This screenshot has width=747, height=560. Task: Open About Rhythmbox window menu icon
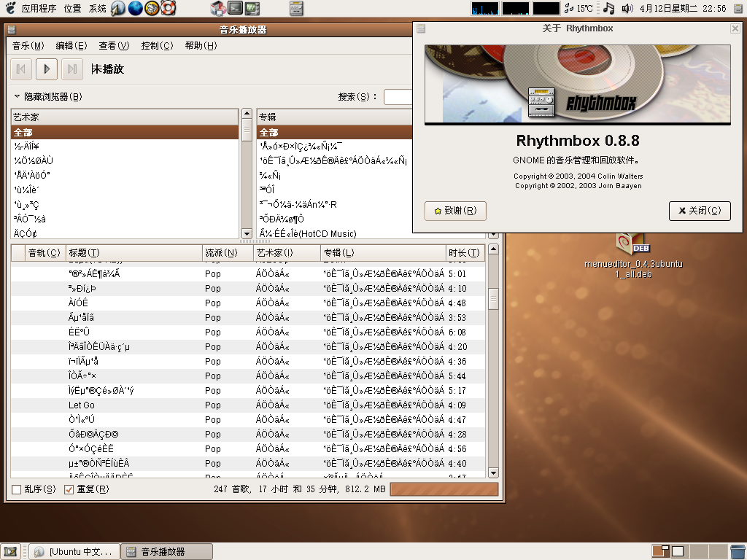(x=421, y=28)
